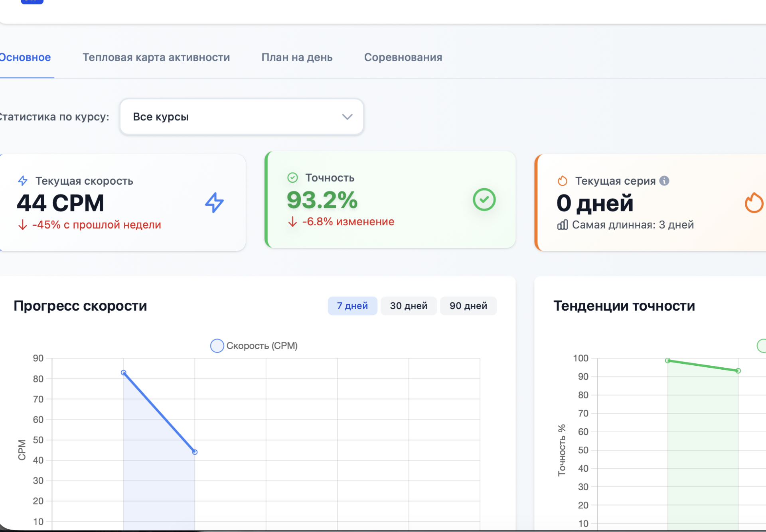
Task: Click the large green checkmark circle icon
Action: pyautogui.click(x=484, y=199)
